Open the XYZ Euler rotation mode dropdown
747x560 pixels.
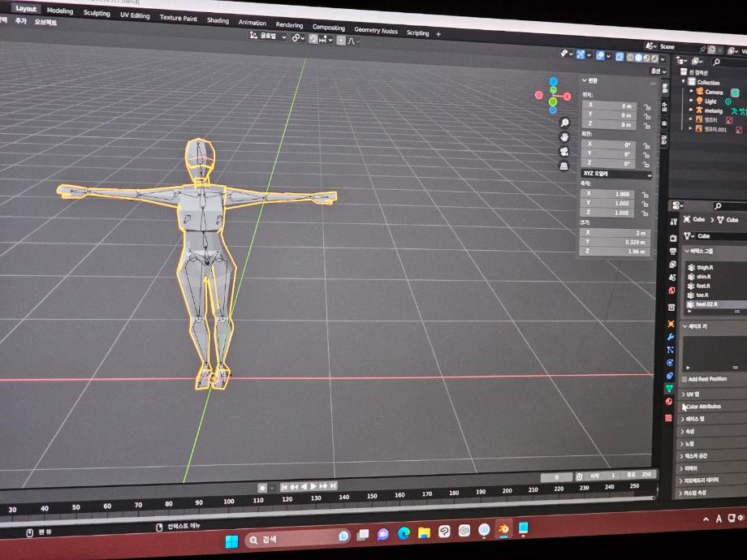coord(616,174)
